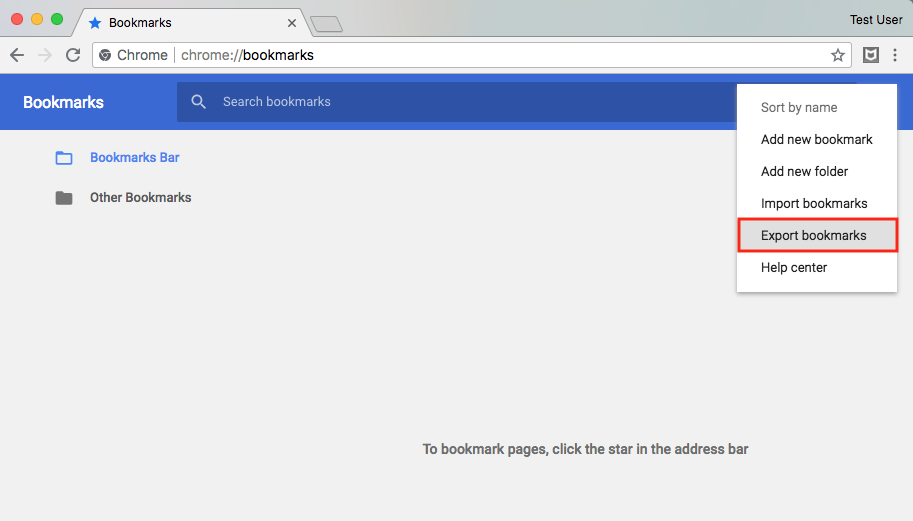Open the Chrome three-dot menu
This screenshot has height=521, width=913.
(895, 55)
